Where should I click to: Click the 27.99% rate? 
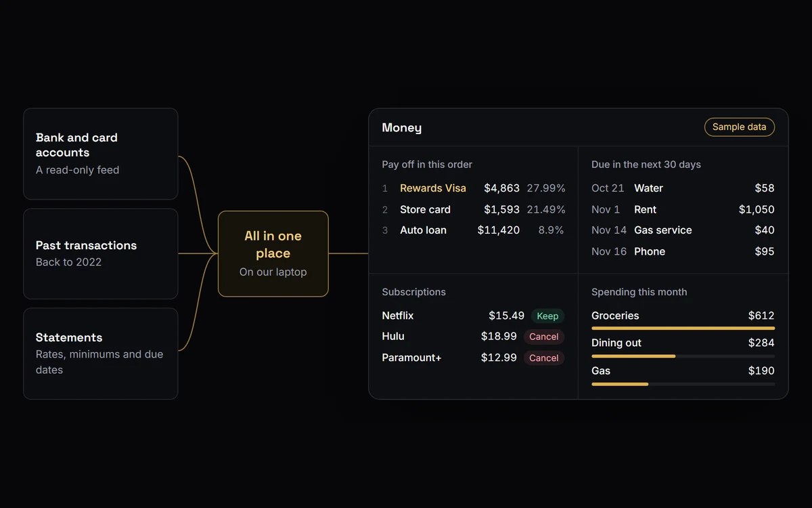pyautogui.click(x=546, y=188)
